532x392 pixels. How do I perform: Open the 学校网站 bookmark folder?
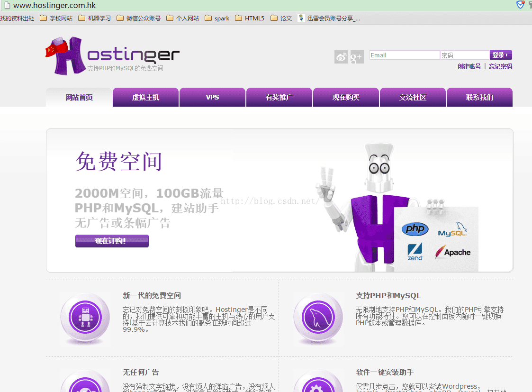[x=56, y=18]
